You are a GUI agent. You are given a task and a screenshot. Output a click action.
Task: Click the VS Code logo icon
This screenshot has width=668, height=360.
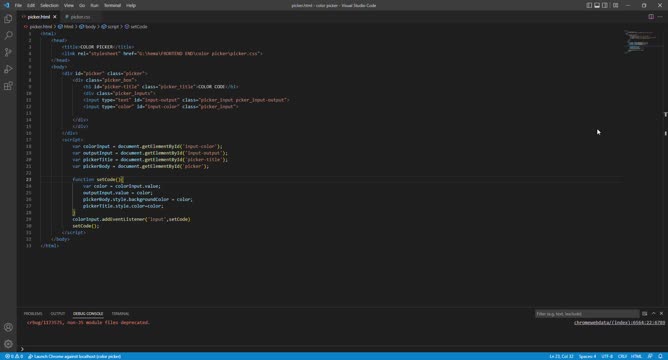point(6,5)
